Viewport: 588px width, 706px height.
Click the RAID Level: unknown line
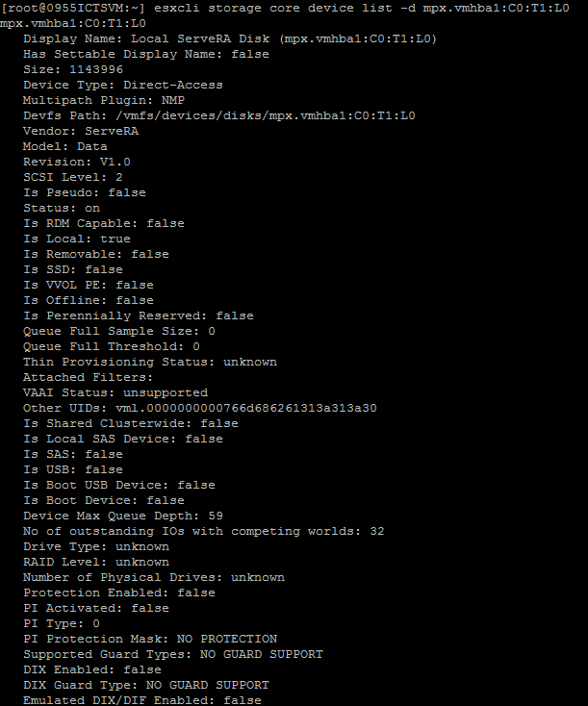96,562
